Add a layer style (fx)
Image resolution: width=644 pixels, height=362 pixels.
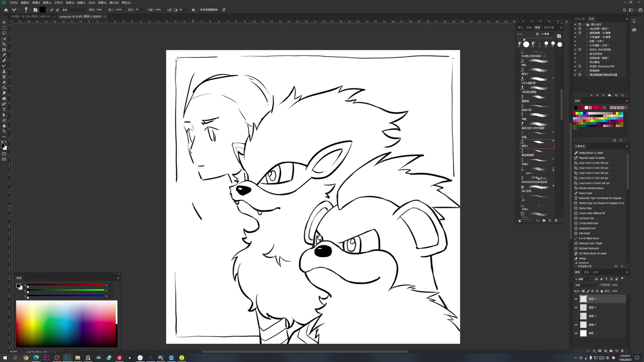point(594,351)
